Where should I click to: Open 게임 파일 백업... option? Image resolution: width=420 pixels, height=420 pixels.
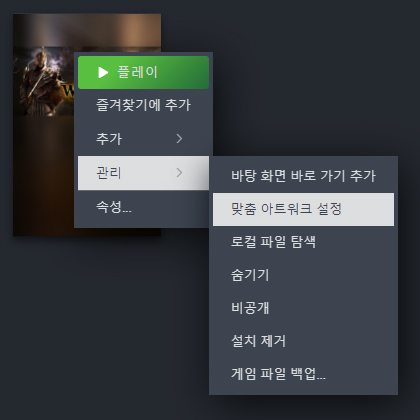click(x=303, y=374)
